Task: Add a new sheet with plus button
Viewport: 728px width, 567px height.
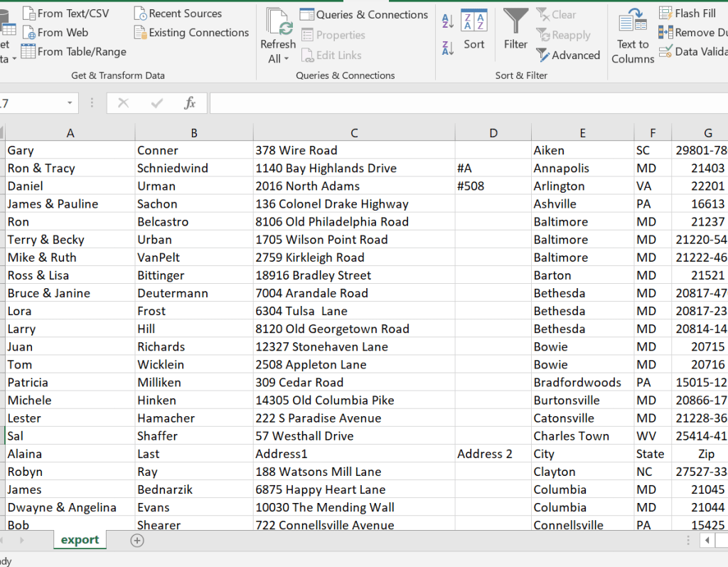Action: coord(137,541)
